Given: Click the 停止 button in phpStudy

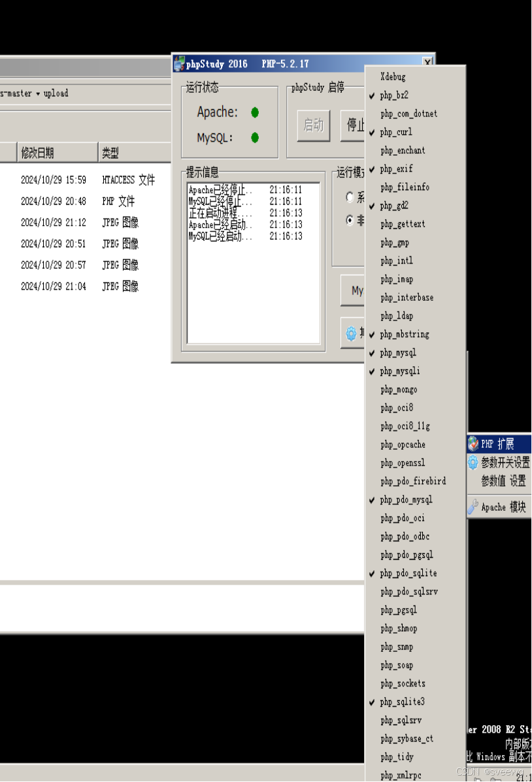Looking at the screenshot, I should pos(354,125).
